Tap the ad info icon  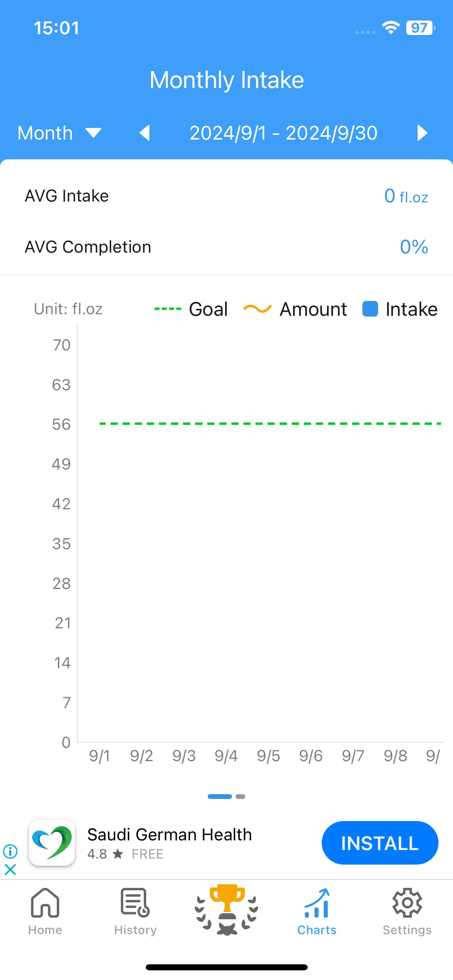[x=10, y=851]
